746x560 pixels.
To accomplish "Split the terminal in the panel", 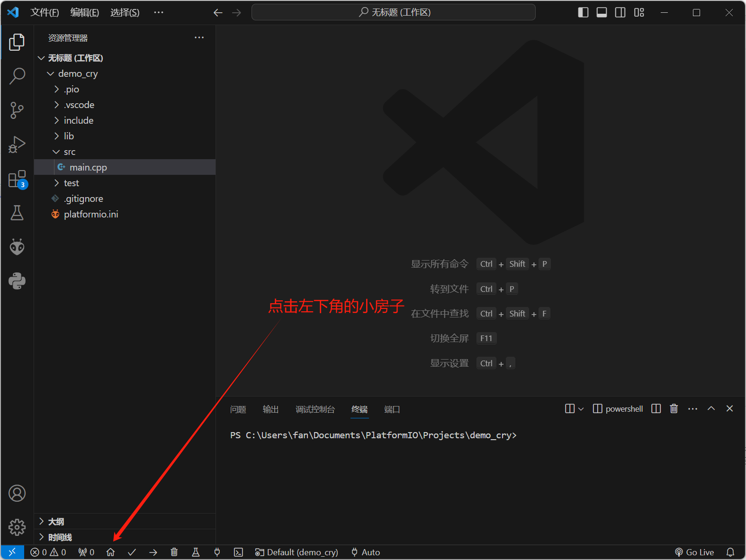I will click(656, 408).
